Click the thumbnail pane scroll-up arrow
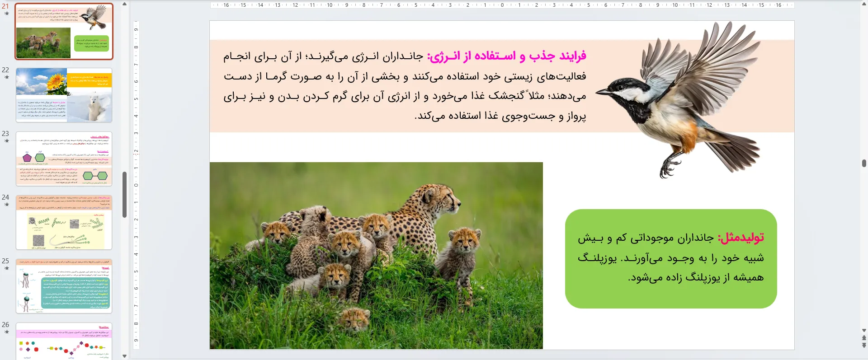The width and height of the screenshot is (868, 360). (x=125, y=4)
